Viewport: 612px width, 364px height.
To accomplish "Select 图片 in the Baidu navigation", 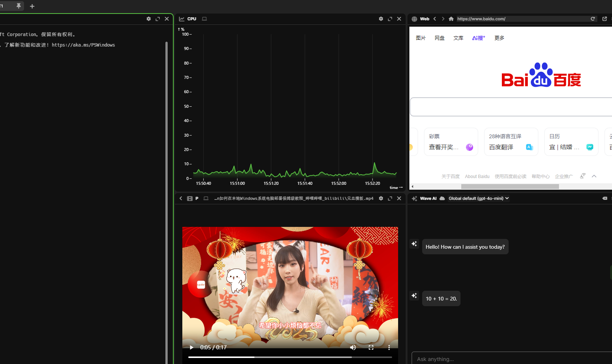I will (420, 38).
